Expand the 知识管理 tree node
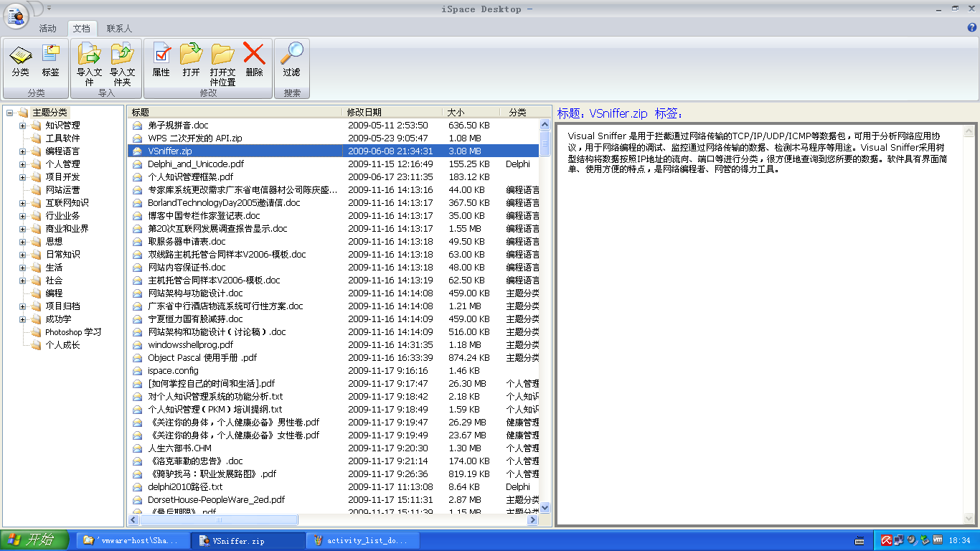The height and width of the screenshot is (551, 980). click(x=23, y=126)
